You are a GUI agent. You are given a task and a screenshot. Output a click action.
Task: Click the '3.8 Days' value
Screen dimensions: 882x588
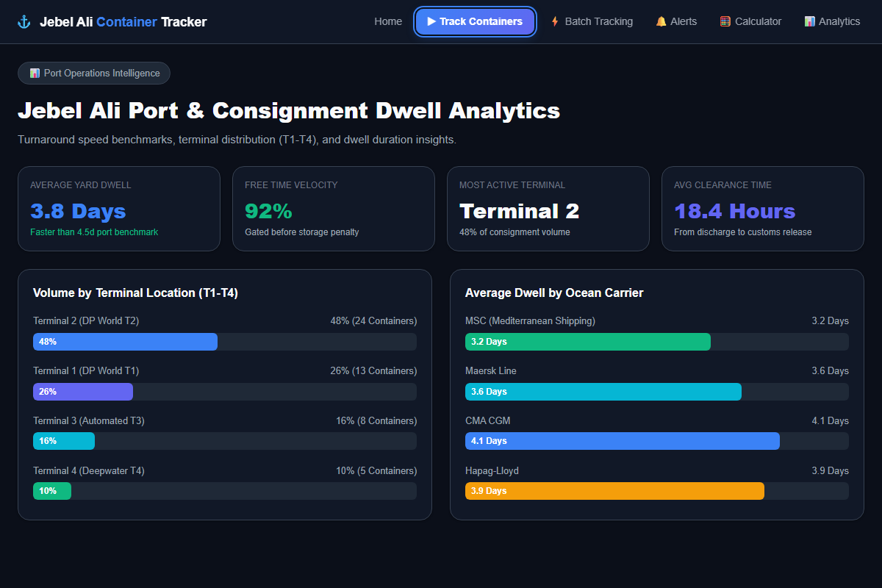click(78, 212)
